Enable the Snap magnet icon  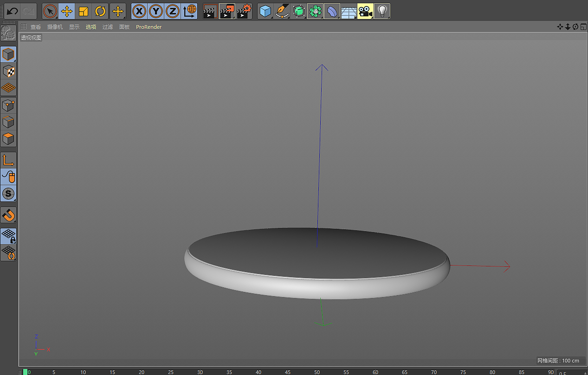pyautogui.click(x=8, y=215)
